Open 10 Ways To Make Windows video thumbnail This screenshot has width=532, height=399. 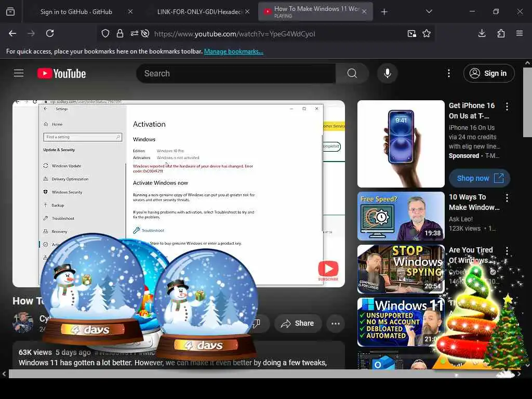click(x=401, y=216)
